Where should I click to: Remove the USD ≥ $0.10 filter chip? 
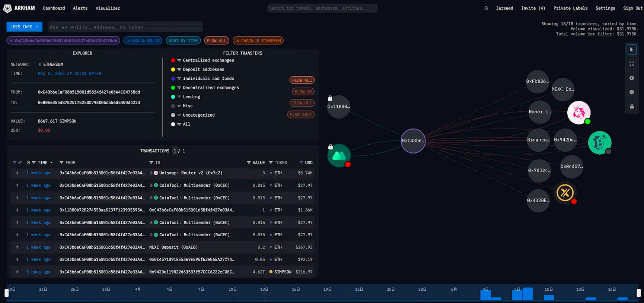tap(128, 41)
